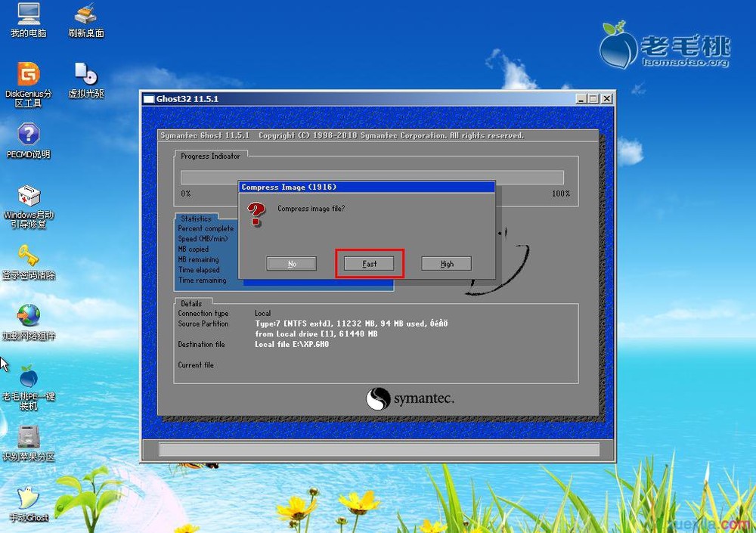
Task: Click the 'Destination file' label
Action: [x=201, y=345]
